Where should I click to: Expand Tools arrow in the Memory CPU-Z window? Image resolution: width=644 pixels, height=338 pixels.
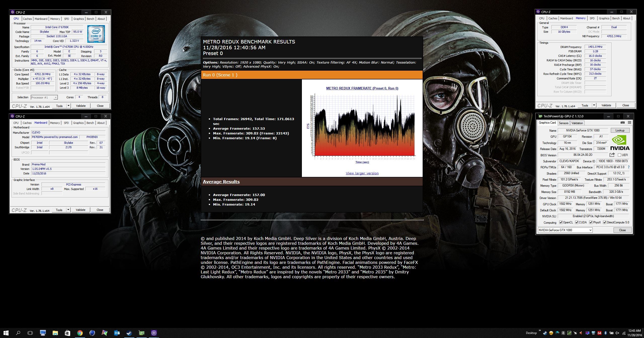click(x=594, y=105)
